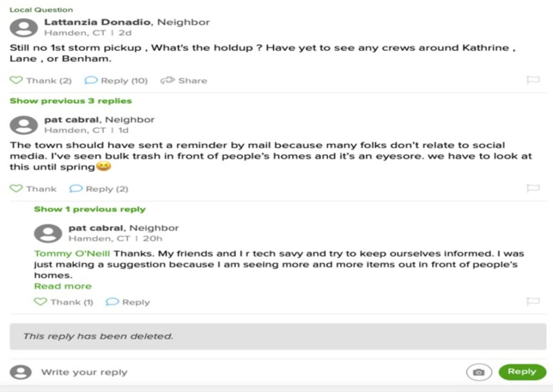Click Reply (2) under pat cabral's comment
This screenshot has width=553, height=392.
click(x=99, y=189)
